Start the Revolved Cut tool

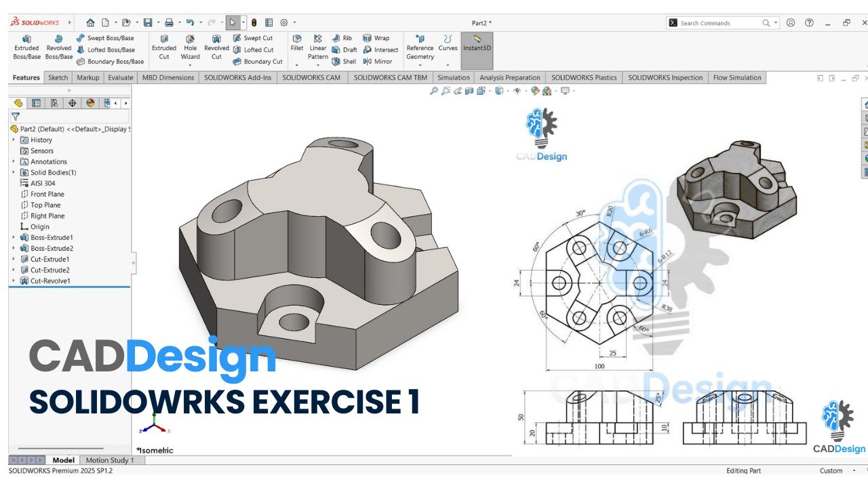click(216, 47)
